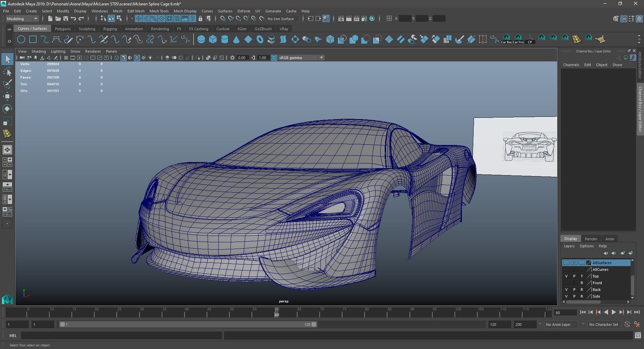644x349 pixels.
Task: Toggle snap to curves icon
Action: tap(231, 19)
